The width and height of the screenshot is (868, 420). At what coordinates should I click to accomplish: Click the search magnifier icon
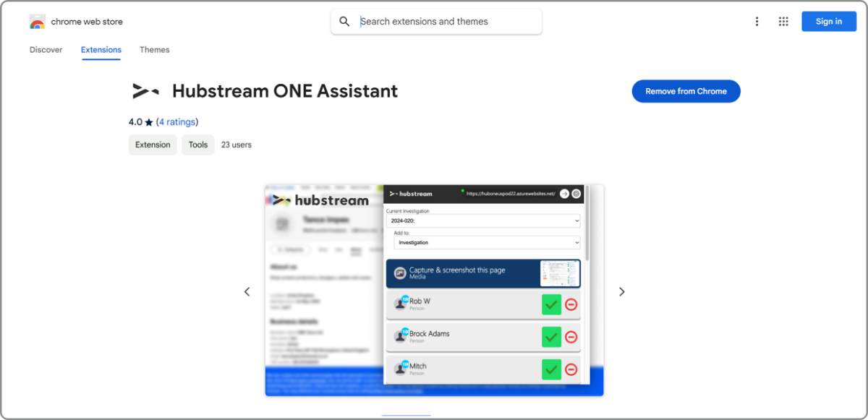pos(344,21)
